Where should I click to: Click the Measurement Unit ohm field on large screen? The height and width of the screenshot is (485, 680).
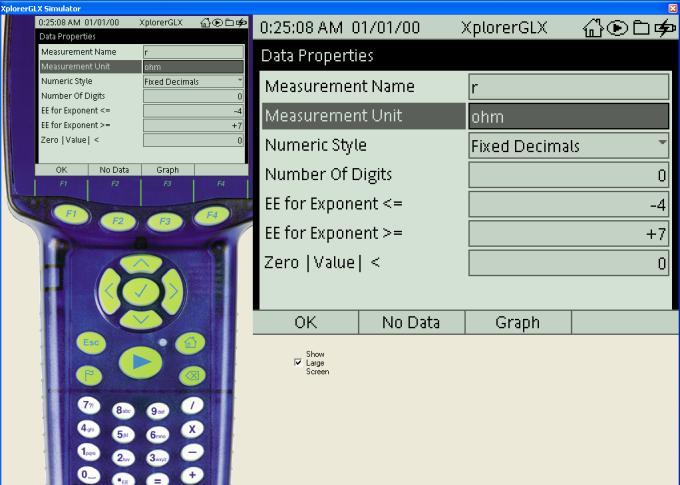[x=569, y=116]
